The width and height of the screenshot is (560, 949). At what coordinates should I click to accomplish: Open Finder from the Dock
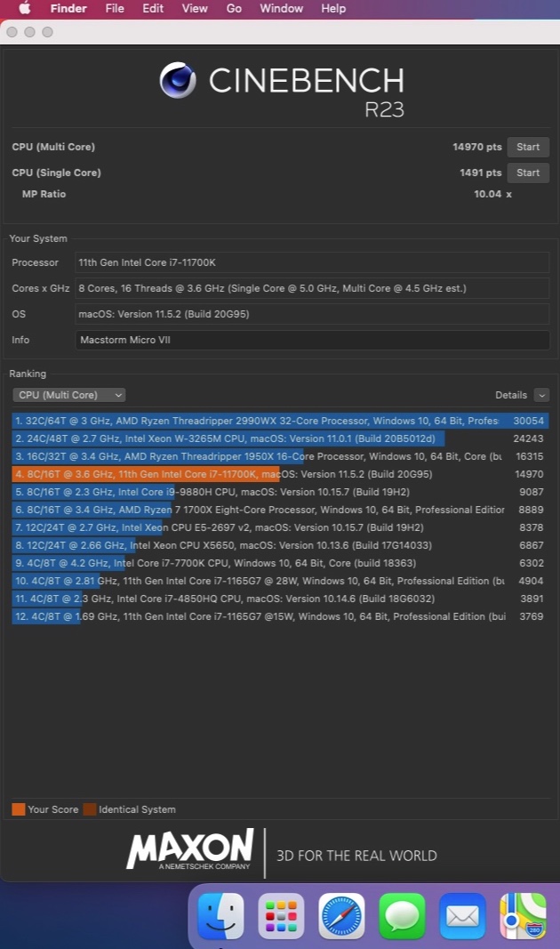221,916
